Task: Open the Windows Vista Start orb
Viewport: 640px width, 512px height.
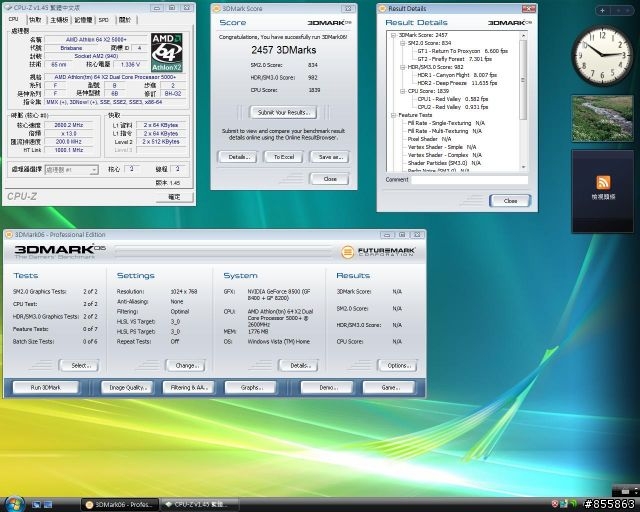Action: tap(14, 504)
